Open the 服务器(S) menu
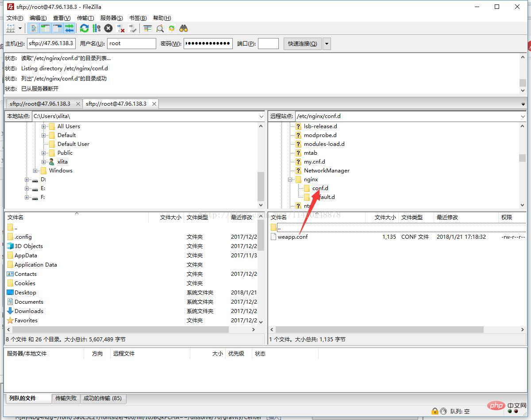531x420 pixels. click(112, 18)
